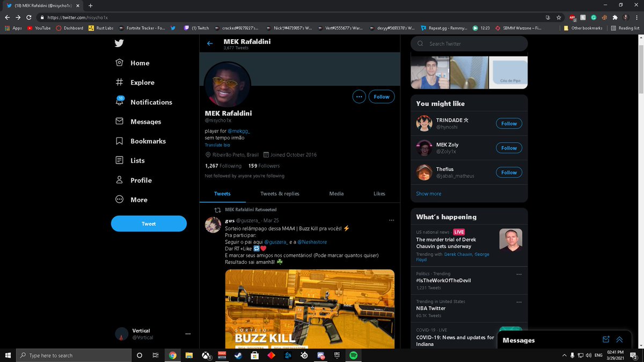Click the @mekgg_ mention in bio

(239, 131)
